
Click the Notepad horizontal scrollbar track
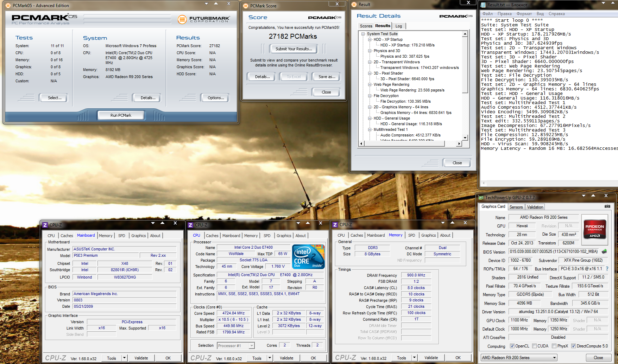click(x=552, y=183)
